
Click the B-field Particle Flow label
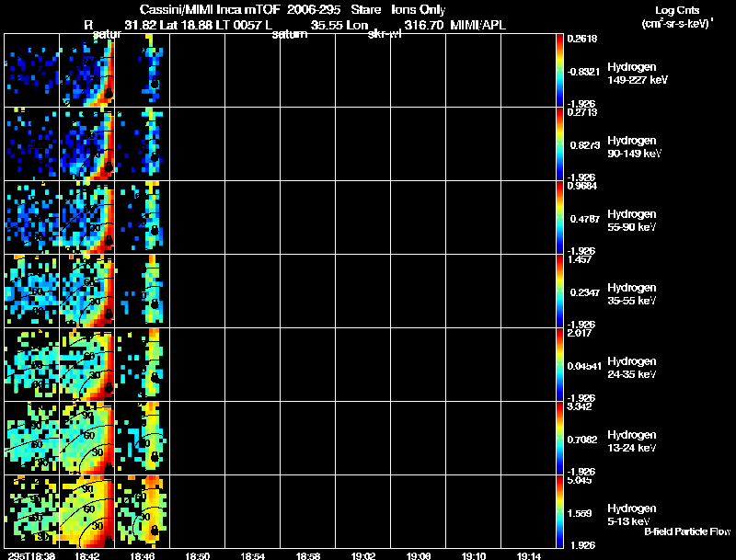(x=686, y=531)
